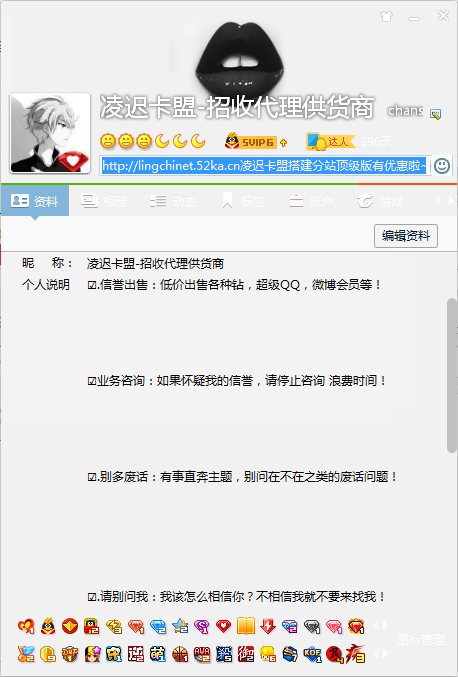This screenshot has width=458, height=677.
Task: Click the vertical scrollbar in profile details
Action: pos(452,375)
